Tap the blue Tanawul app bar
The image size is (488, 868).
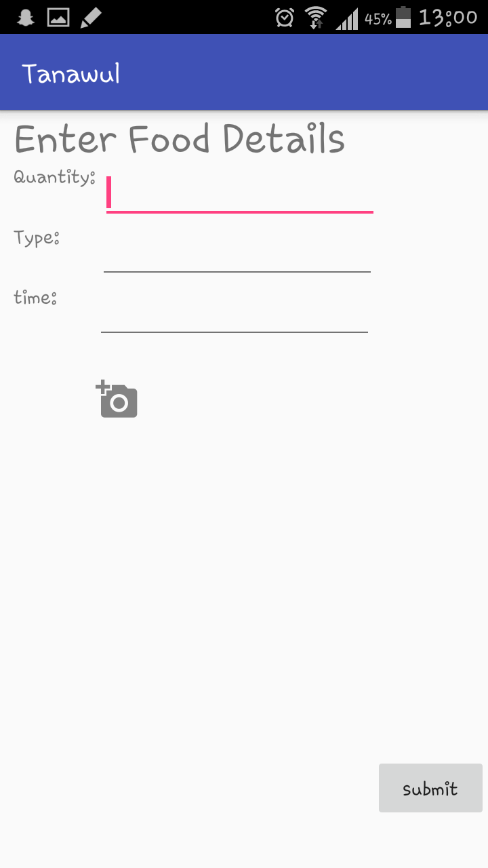point(244,72)
